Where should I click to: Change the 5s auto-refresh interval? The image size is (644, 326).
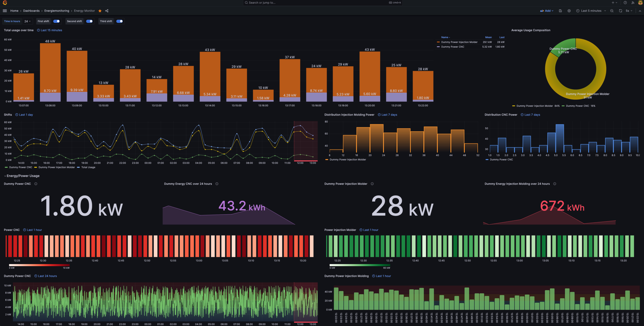click(629, 11)
